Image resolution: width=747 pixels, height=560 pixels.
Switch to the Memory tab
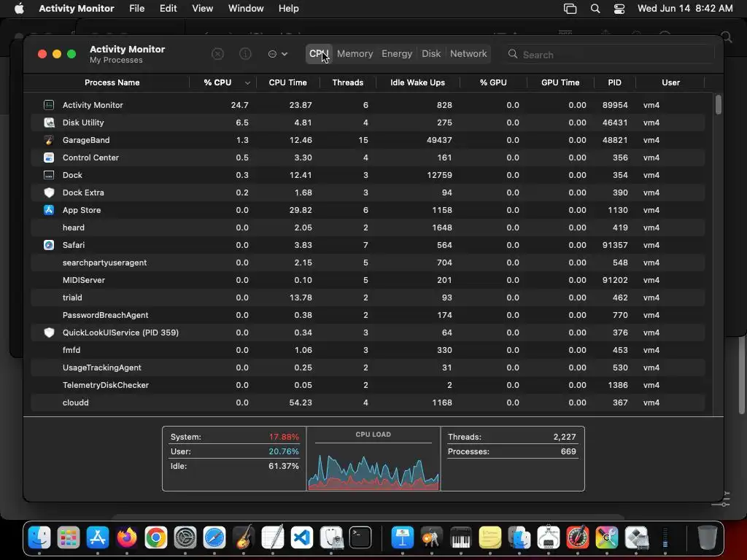pyautogui.click(x=355, y=54)
